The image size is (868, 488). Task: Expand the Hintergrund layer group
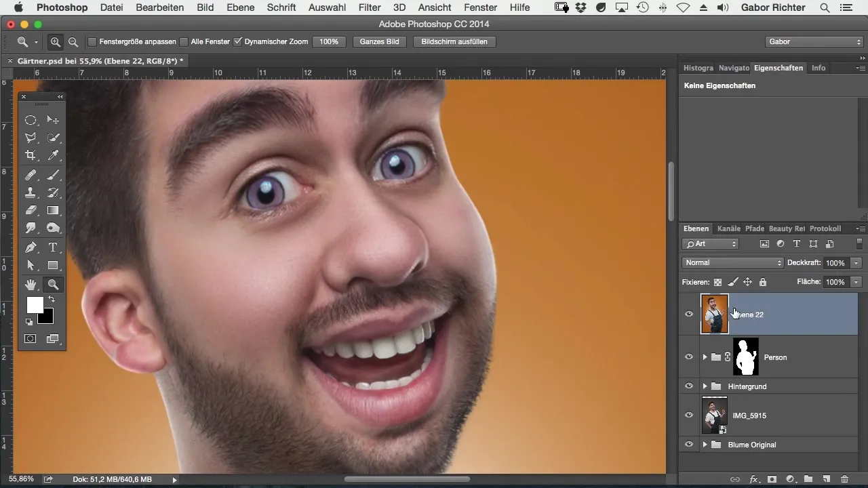(705, 386)
